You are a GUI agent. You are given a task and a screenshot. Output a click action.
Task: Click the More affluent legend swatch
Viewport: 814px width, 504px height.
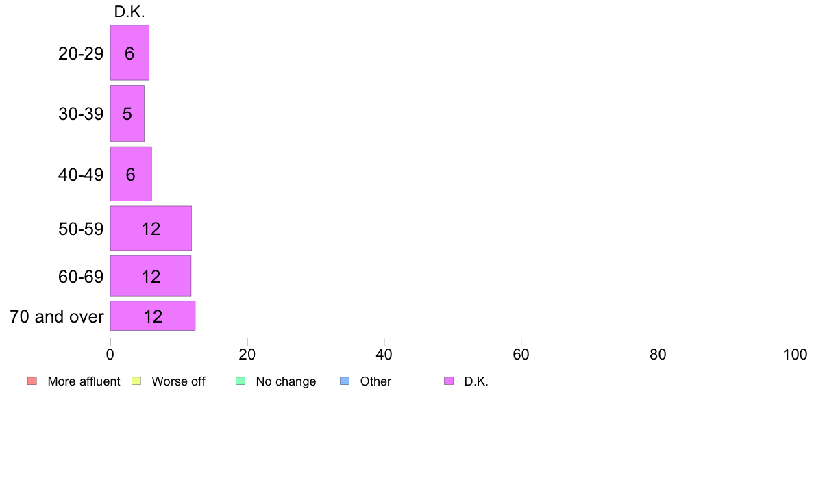32,381
